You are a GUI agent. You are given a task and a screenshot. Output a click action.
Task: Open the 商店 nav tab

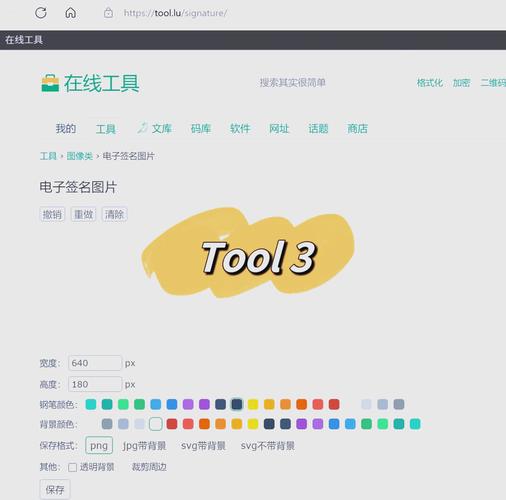[x=358, y=129]
